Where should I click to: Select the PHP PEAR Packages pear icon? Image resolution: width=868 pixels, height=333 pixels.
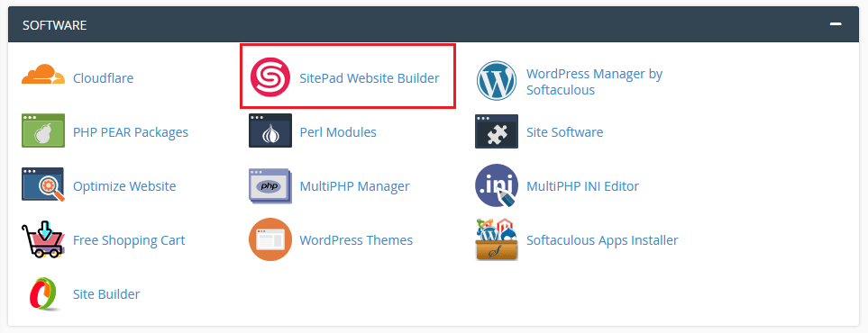[43, 130]
